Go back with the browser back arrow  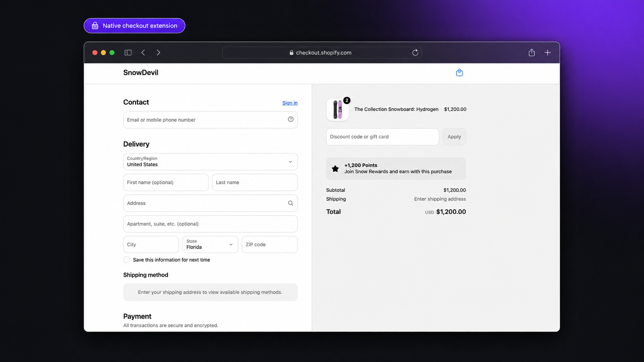[143, 53]
